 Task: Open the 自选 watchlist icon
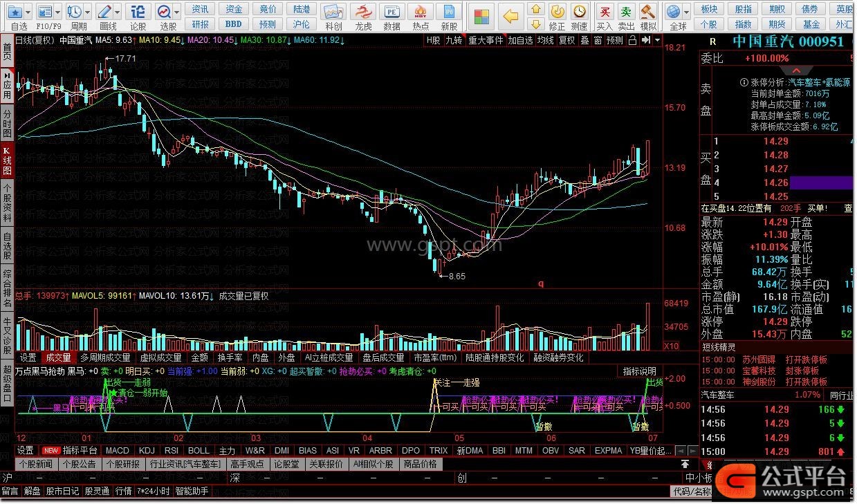pyautogui.click(x=15, y=12)
